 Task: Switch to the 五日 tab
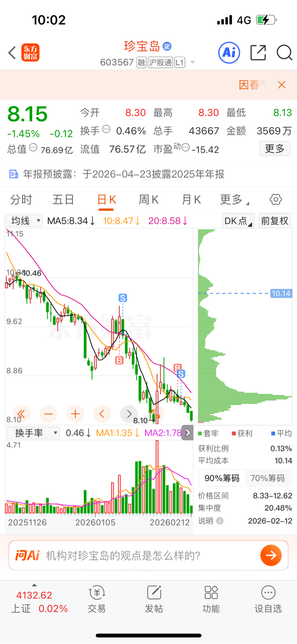coord(63,200)
